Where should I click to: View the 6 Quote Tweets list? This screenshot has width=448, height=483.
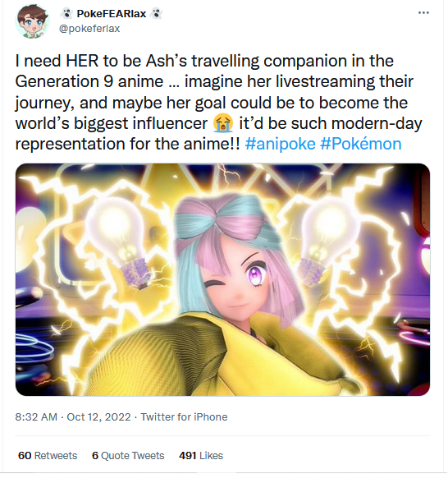[x=128, y=456]
